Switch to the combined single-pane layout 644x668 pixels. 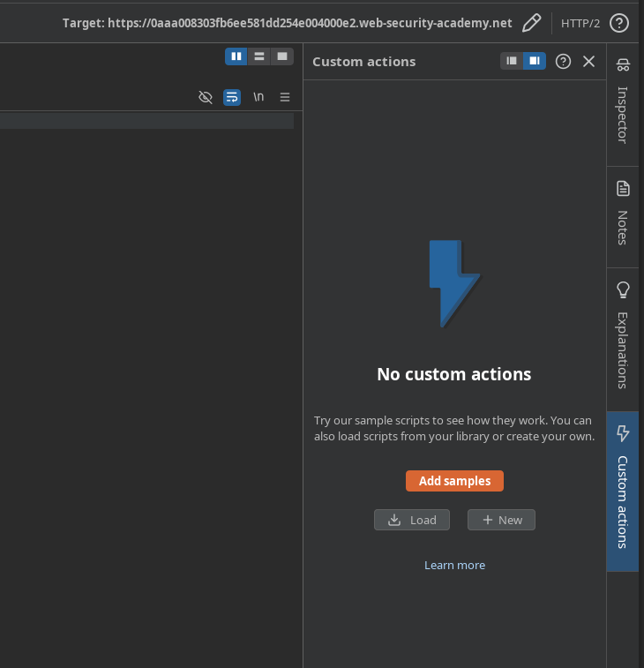coord(282,56)
